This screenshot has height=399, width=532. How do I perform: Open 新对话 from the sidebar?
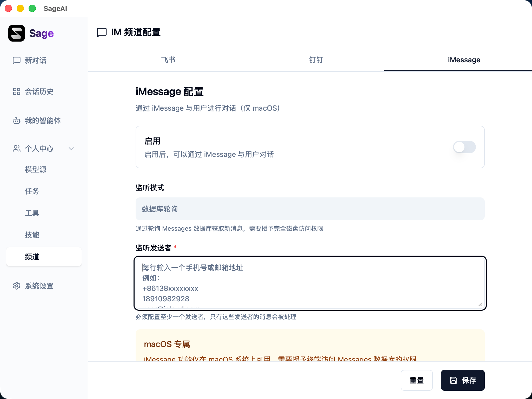pyautogui.click(x=36, y=60)
